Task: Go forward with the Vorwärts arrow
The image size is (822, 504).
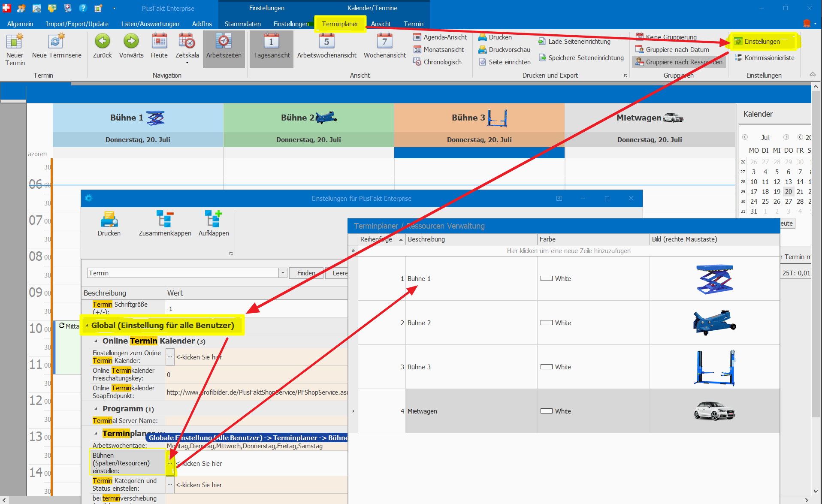Action: point(131,46)
